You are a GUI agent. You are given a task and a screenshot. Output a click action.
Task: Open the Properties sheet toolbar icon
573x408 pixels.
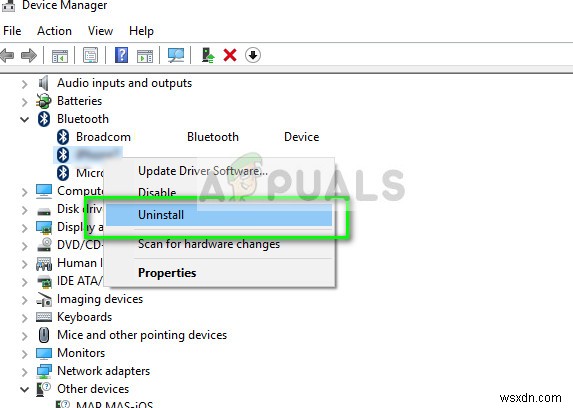(x=90, y=56)
